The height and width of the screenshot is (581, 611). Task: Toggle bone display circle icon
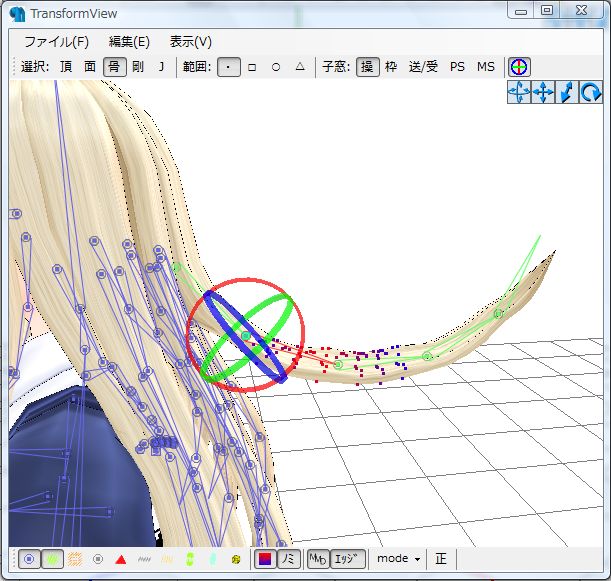29,559
